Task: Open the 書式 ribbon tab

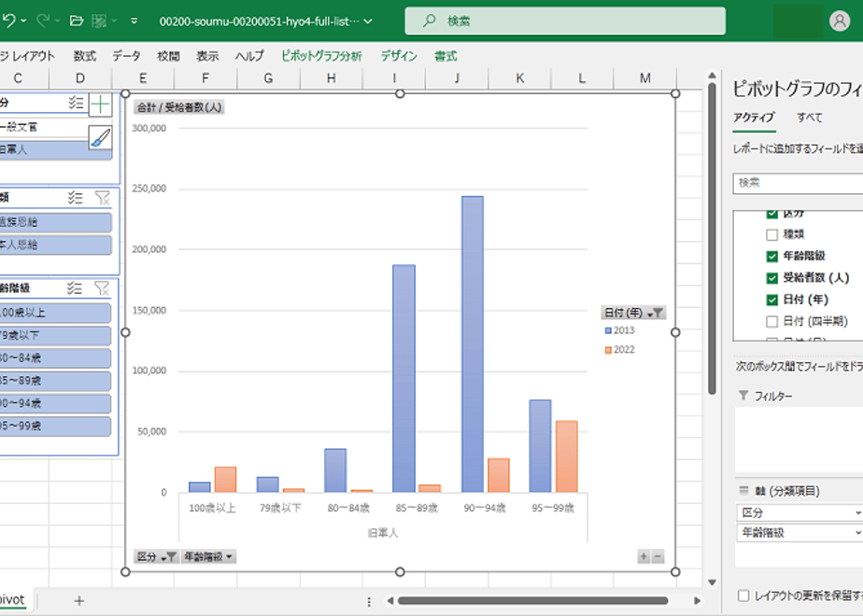Action: click(446, 56)
